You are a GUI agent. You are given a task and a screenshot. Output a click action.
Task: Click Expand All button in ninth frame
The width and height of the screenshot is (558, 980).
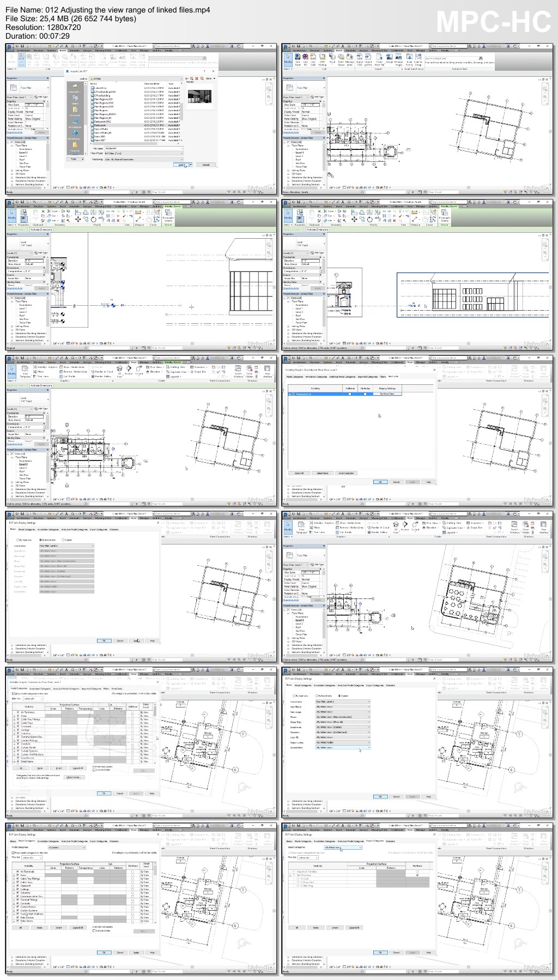click(77, 768)
